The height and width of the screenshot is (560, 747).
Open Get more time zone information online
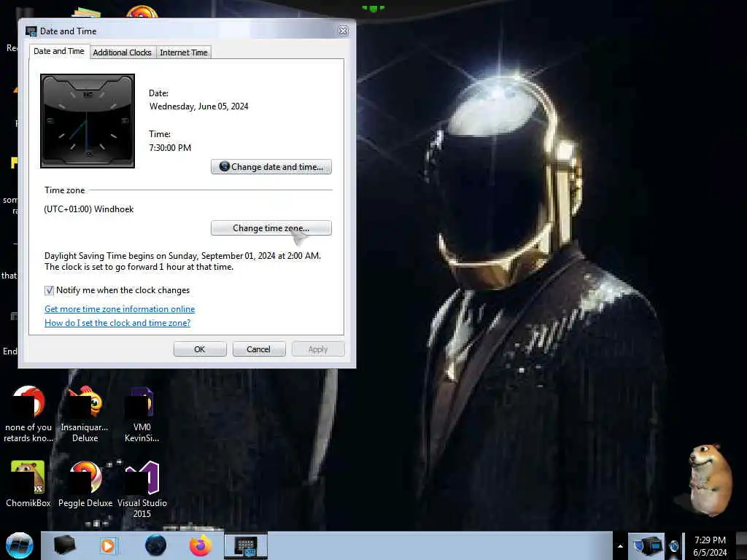pyautogui.click(x=120, y=309)
